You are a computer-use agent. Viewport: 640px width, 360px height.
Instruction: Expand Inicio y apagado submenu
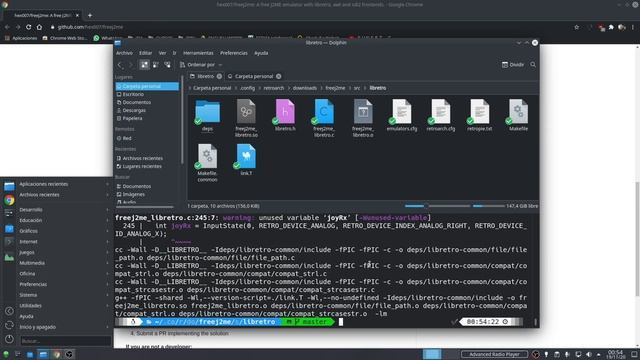[x=63, y=327]
